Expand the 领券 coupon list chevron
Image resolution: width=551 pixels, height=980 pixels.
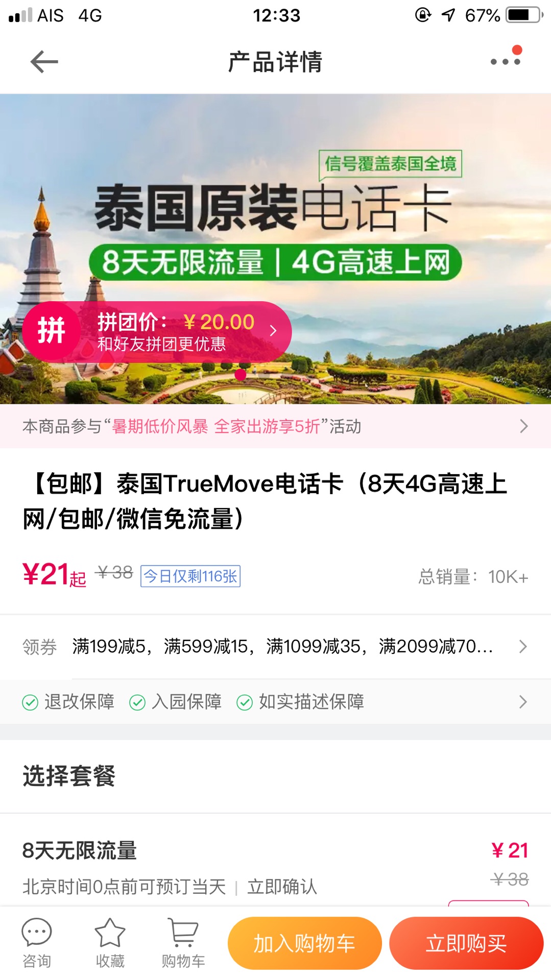[523, 647]
